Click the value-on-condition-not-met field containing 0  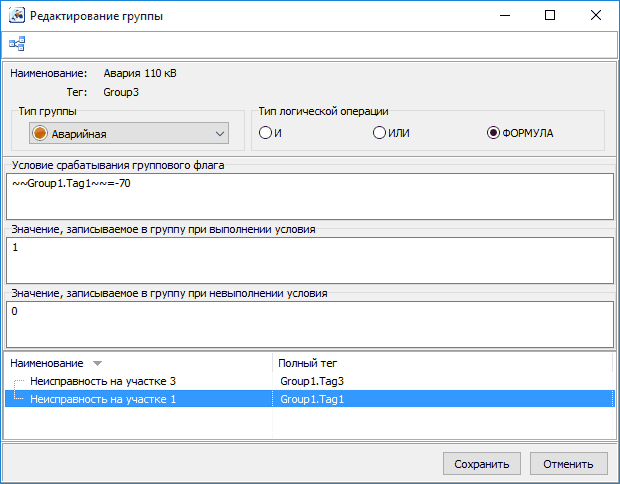pyautogui.click(x=309, y=323)
